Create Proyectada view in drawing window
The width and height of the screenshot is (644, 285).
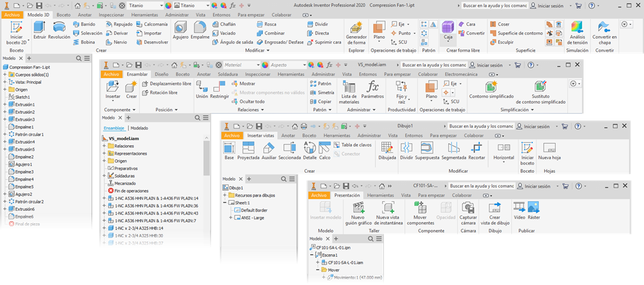[x=248, y=151]
